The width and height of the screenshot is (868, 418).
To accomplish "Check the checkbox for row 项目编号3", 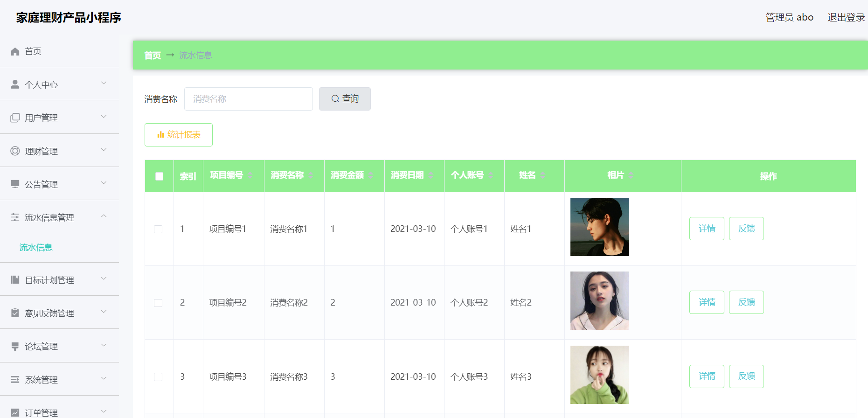I will (158, 377).
